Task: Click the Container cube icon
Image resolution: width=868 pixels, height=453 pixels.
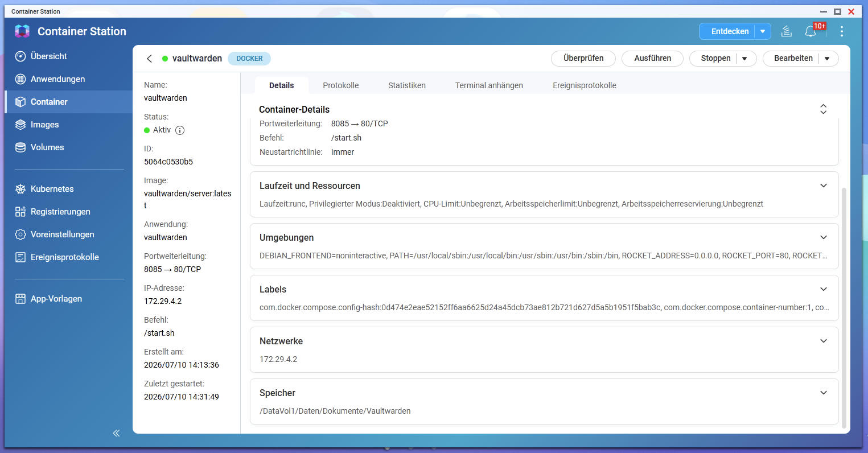Action: click(20, 102)
